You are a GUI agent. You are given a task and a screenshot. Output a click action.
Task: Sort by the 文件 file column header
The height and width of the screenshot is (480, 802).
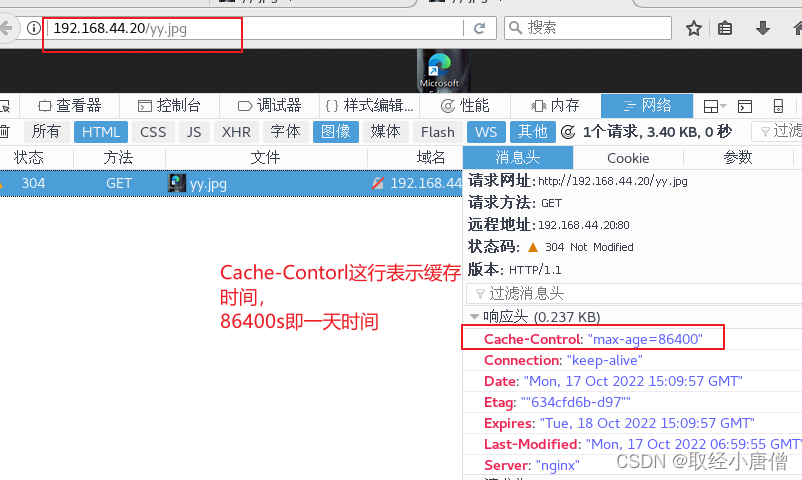(266, 157)
